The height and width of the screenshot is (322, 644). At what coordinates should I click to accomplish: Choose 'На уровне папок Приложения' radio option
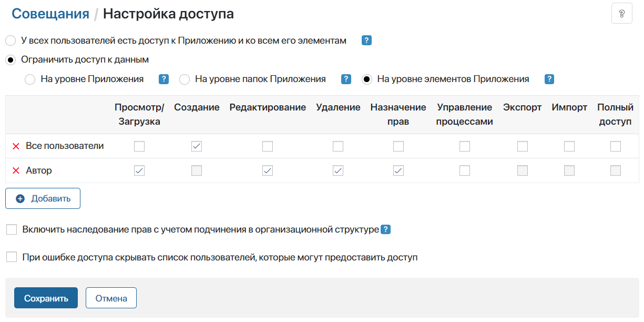185,79
